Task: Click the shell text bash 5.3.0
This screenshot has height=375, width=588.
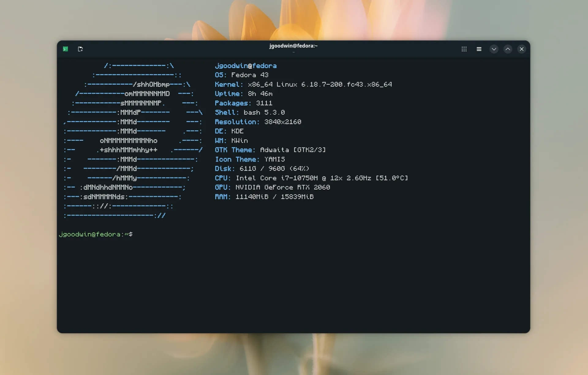Action: [264, 112]
